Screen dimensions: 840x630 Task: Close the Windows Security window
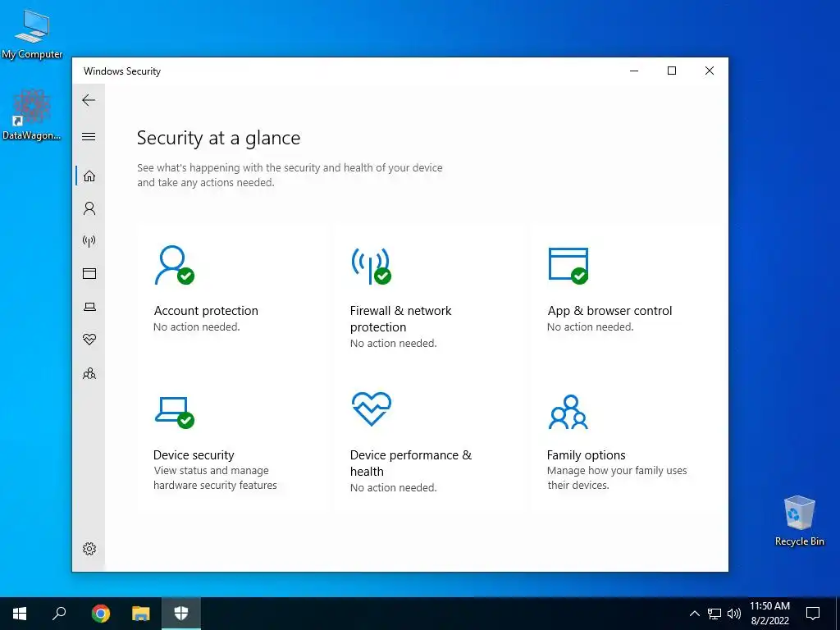coord(710,71)
